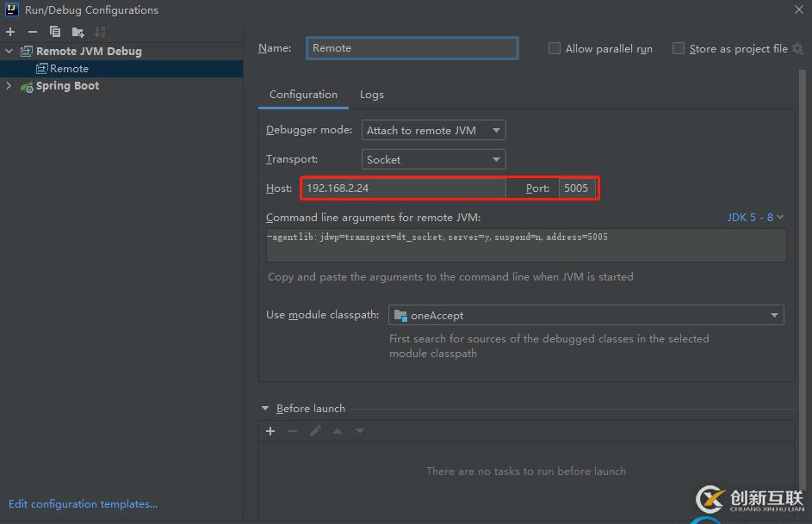Open the JDK 5 - 8 version selector

tap(755, 218)
